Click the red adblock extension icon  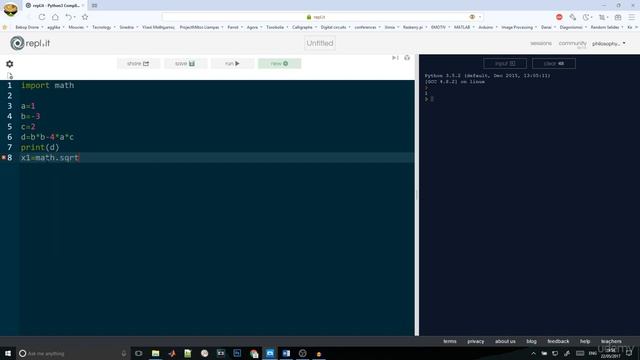coord(559,17)
